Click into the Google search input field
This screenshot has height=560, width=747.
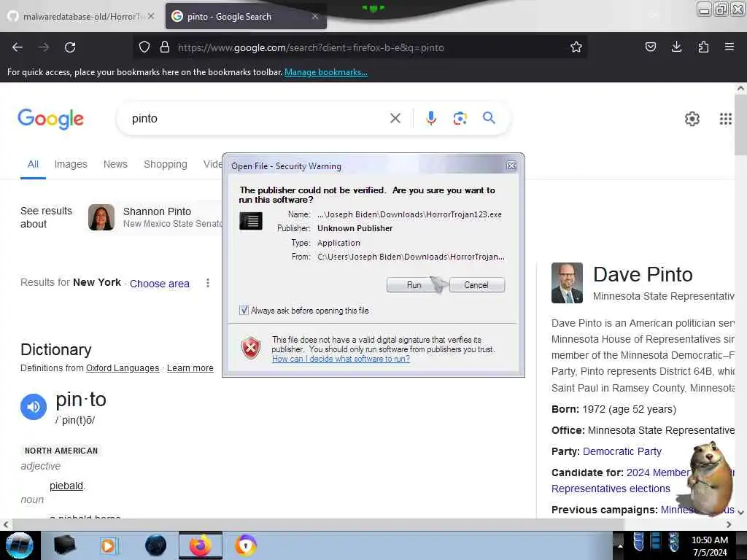(x=258, y=119)
